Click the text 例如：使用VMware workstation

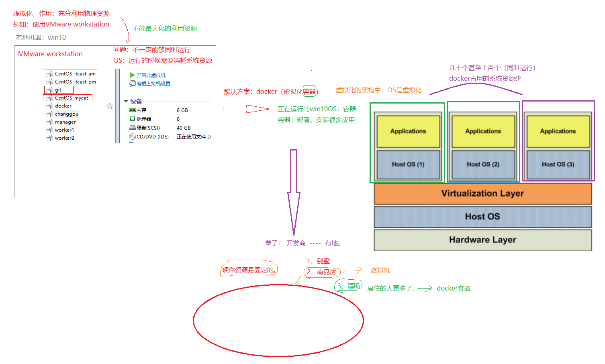[61, 24]
